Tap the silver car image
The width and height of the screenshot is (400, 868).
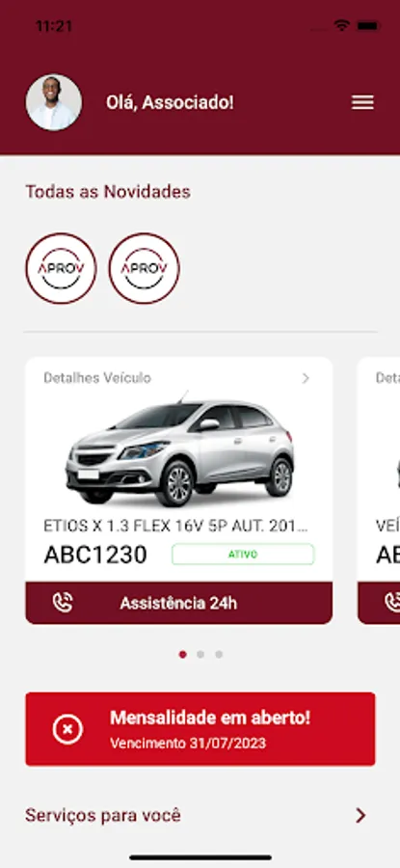coord(180,449)
